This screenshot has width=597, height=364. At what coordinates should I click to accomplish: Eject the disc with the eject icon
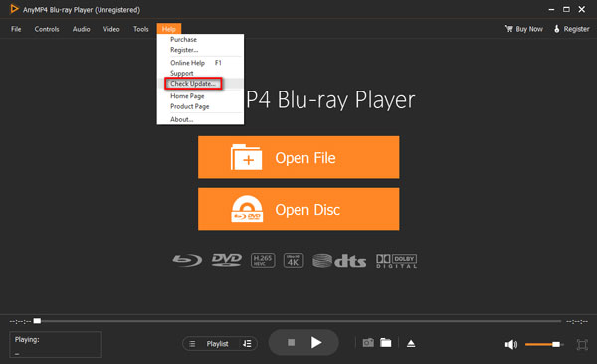pyautogui.click(x=411, y=343)
